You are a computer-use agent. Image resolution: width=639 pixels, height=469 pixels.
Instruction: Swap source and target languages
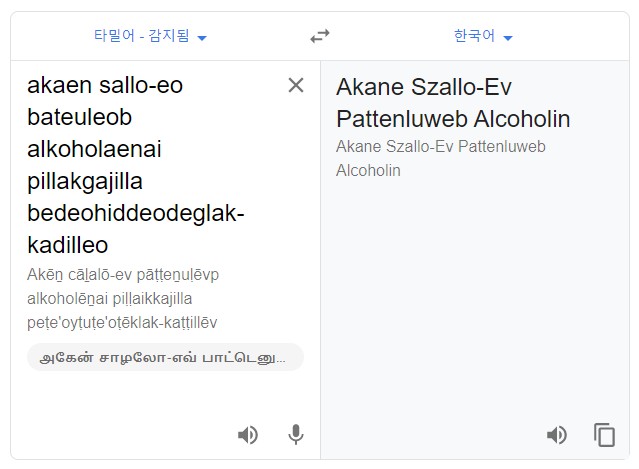320,36
